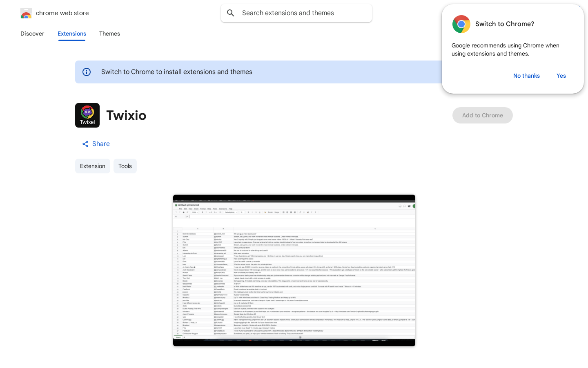Open the Discover tab
This screenshot has height=368, width=588.
click(x=32, y=34)
